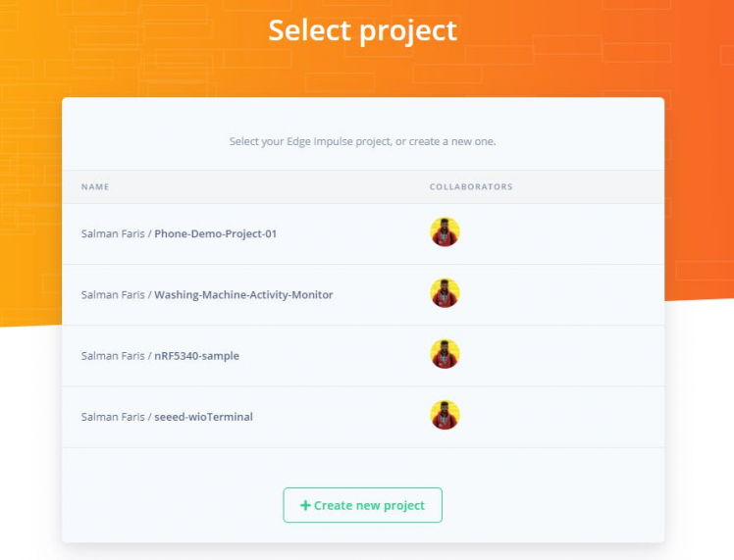Click the plus icon on Create new project

[305, 505]
